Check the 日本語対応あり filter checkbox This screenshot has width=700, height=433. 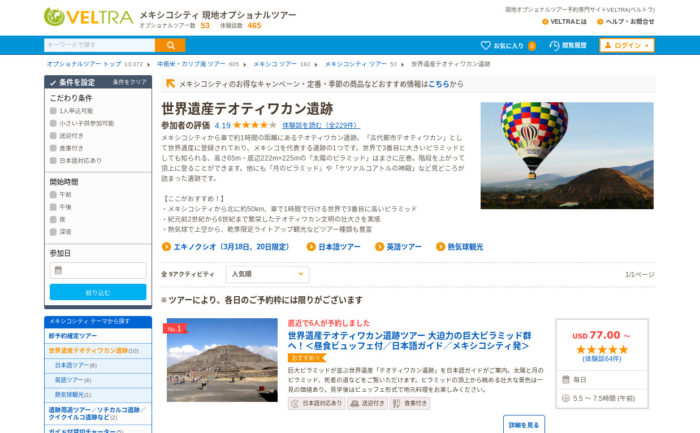pos(53,160)
